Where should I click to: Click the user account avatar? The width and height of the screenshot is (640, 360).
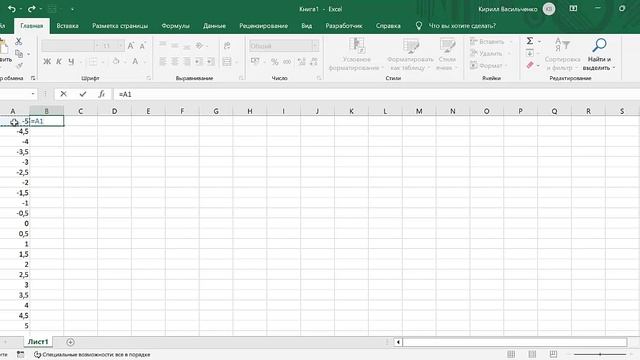(549, 9)
